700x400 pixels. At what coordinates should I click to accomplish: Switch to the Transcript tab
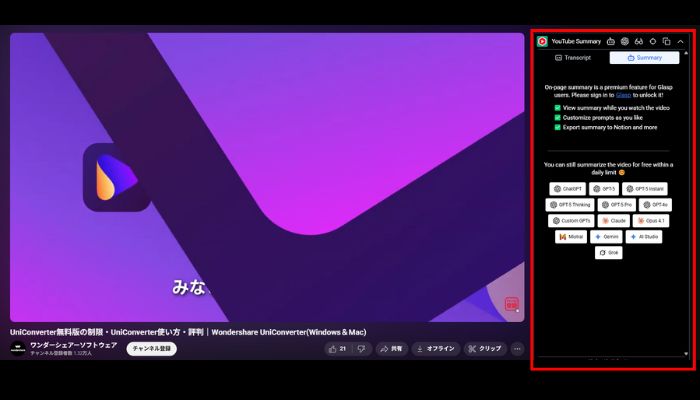coord(573,58)
